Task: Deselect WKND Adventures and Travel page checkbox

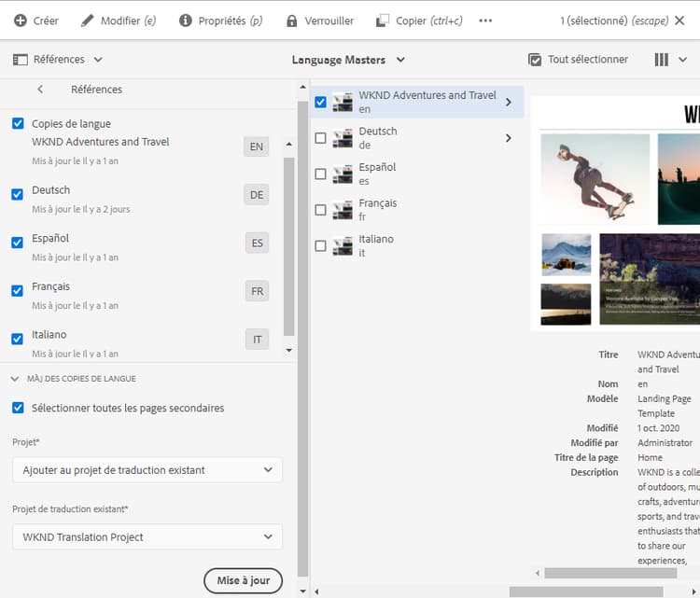Action: click(x=320, y=103)
